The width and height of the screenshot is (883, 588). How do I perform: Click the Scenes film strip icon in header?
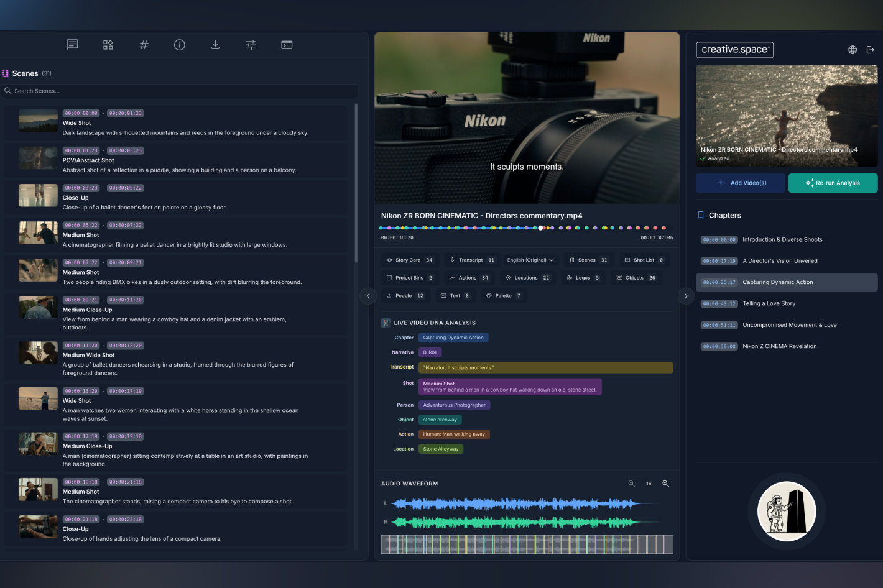[6, 73]
